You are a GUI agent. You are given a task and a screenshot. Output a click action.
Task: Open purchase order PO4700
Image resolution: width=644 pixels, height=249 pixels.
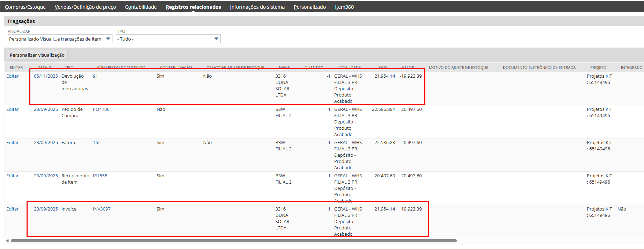click(x=101, y=109)
